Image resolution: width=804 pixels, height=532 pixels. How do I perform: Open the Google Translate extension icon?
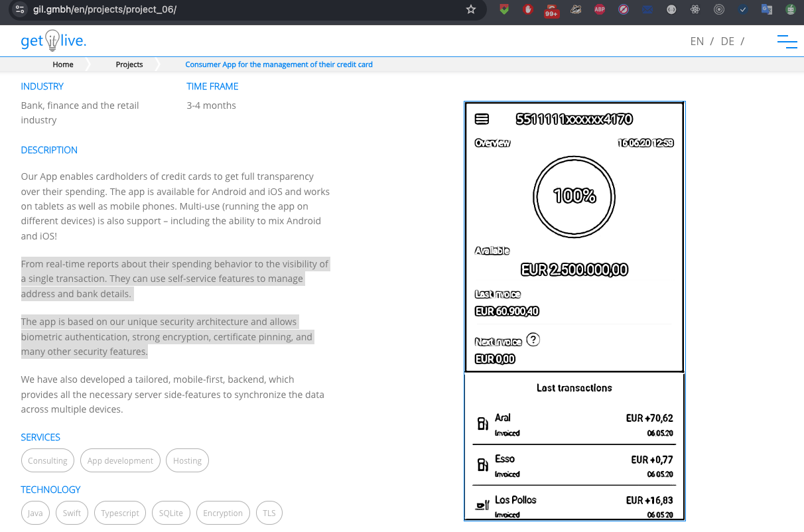767,9
